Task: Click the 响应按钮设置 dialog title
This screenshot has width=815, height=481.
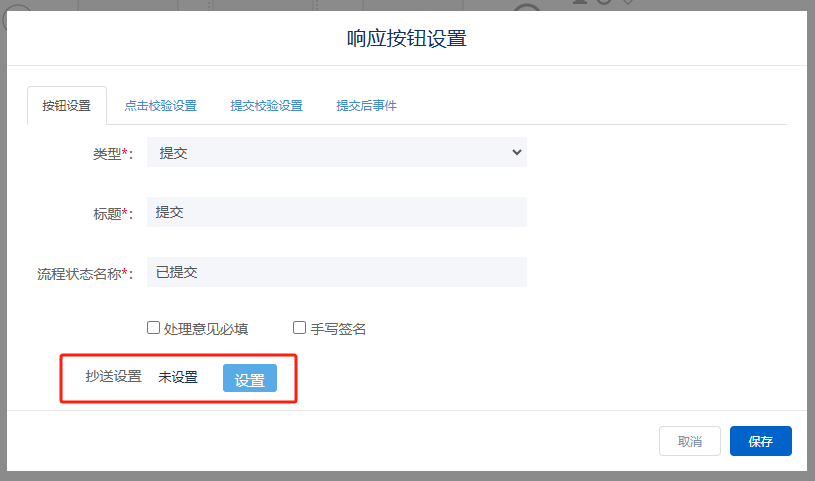Action: (x=407, y=39)
